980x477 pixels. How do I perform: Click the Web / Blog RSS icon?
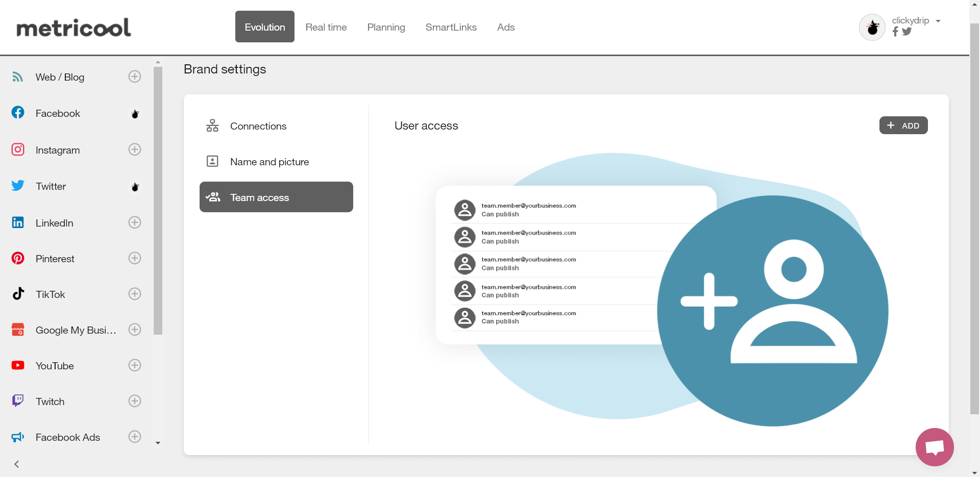[18, 77]
